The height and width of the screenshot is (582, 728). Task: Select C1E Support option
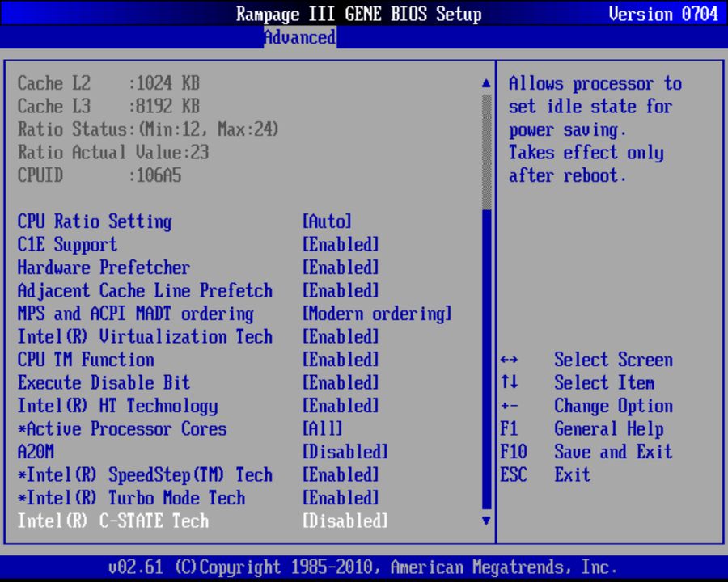tap(67, 245)
